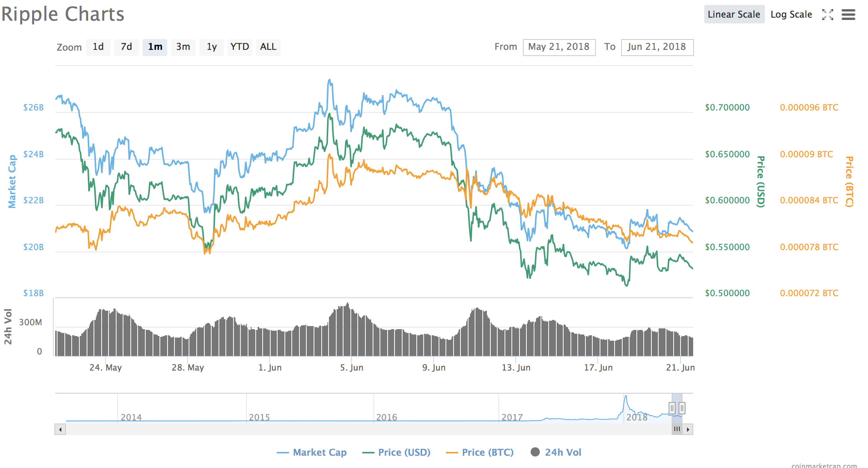Viewport: 868px width, 468px height.
Task: Set zoom to ALL
Action: click(x=268, y=47)
